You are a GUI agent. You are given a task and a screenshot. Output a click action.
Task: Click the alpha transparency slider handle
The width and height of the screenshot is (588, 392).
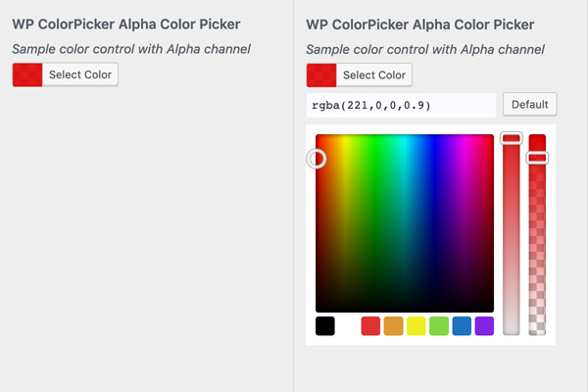537,157
